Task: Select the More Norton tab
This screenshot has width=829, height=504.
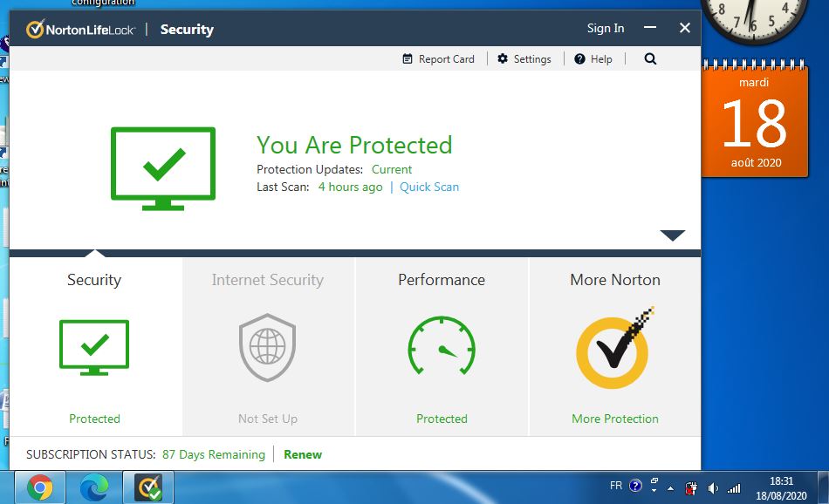Action: click(x=615, y=346)
